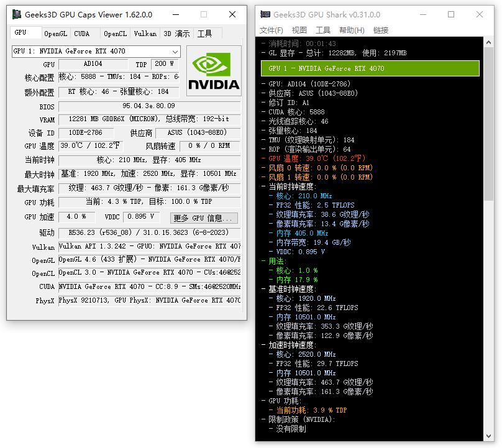Switch to the Vulkan tab
The width and height of the screenshot is (502, 448).
point(145,34)
